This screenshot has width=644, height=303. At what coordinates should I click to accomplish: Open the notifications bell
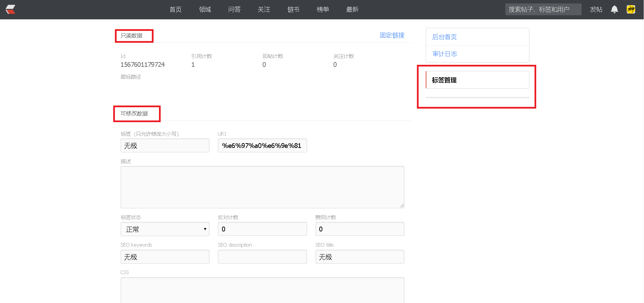tap(614, 10)
